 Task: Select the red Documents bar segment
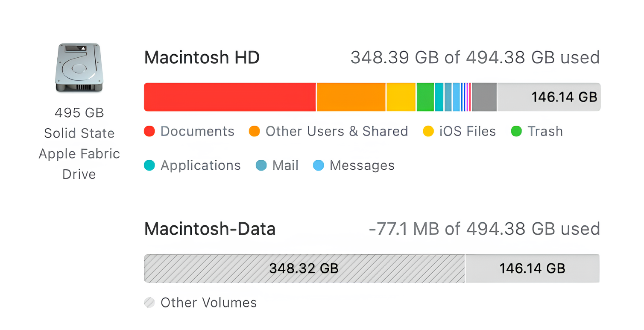click(x=230, y=97)
